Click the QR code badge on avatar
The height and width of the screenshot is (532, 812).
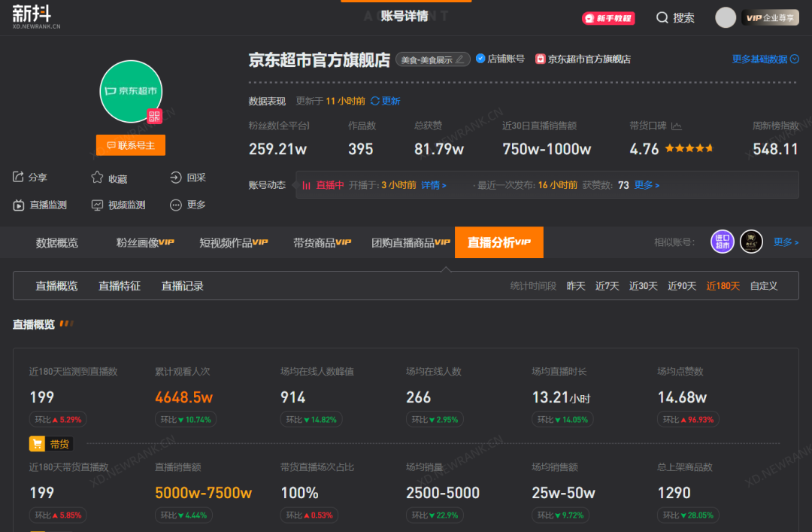coord(155,116)
